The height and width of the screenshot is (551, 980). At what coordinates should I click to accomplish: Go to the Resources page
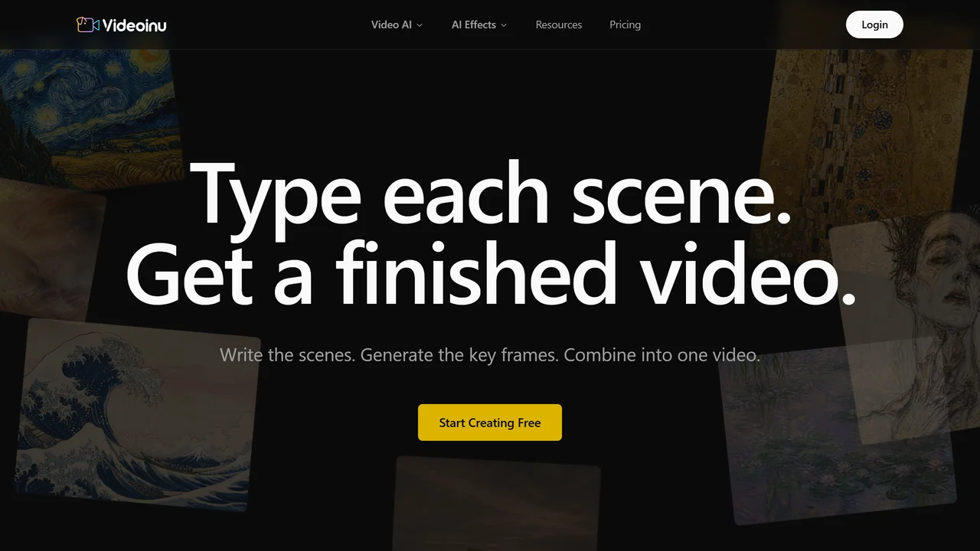pos(559,24)
